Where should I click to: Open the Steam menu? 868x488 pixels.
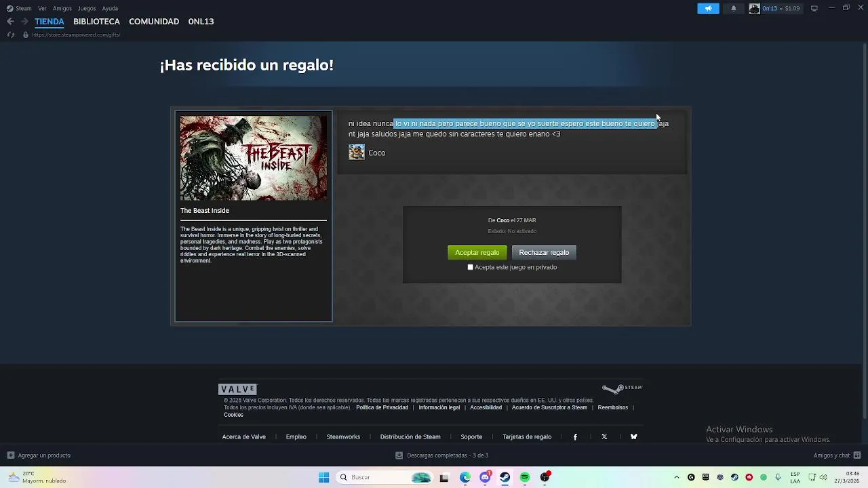[x=19, y=8]
